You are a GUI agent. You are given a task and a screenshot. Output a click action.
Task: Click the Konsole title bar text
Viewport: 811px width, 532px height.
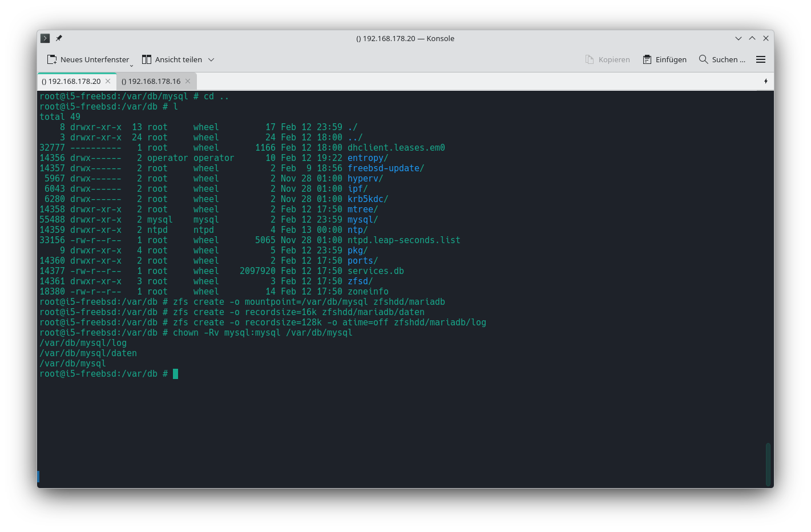(x=405, y=38)
